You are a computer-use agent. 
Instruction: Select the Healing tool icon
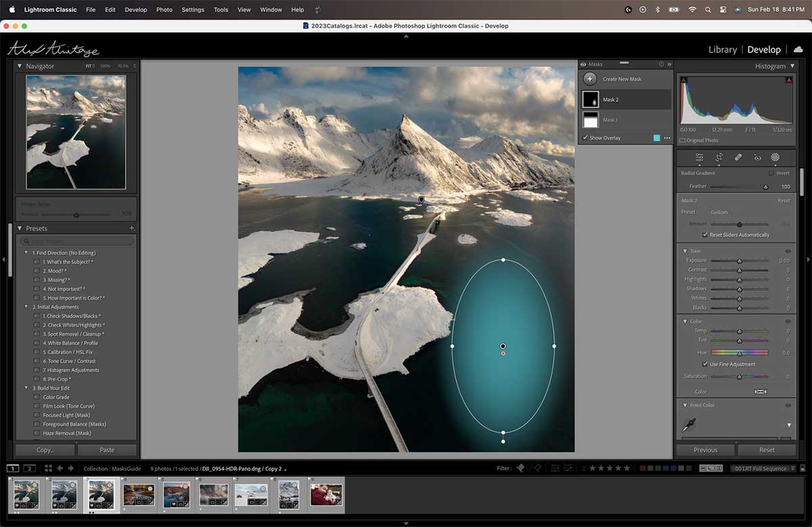[x=738, y=157]
